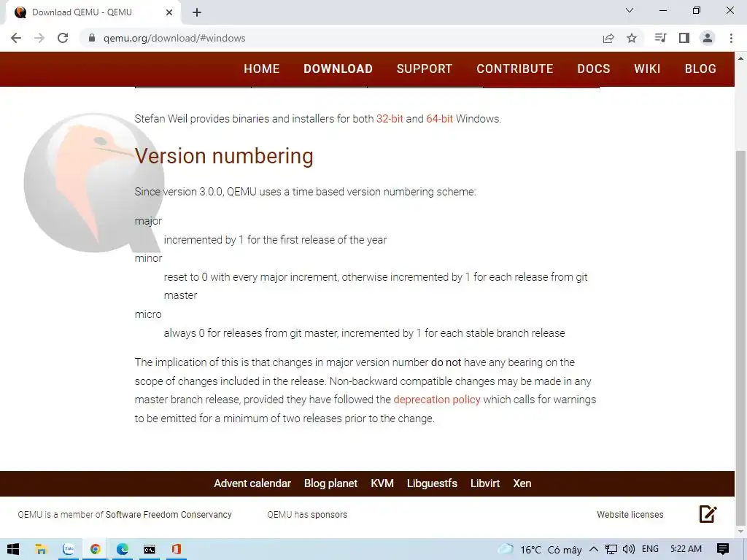Open the HOME navigation item
The width and height of the screenshot is (747, 560).
262,69
